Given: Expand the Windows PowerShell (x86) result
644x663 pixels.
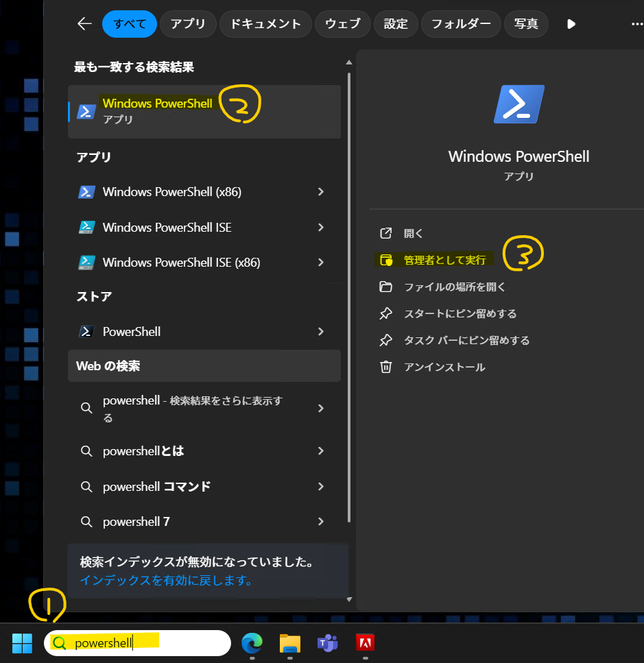Looking at the screenshot, I should tap(320, 192).
